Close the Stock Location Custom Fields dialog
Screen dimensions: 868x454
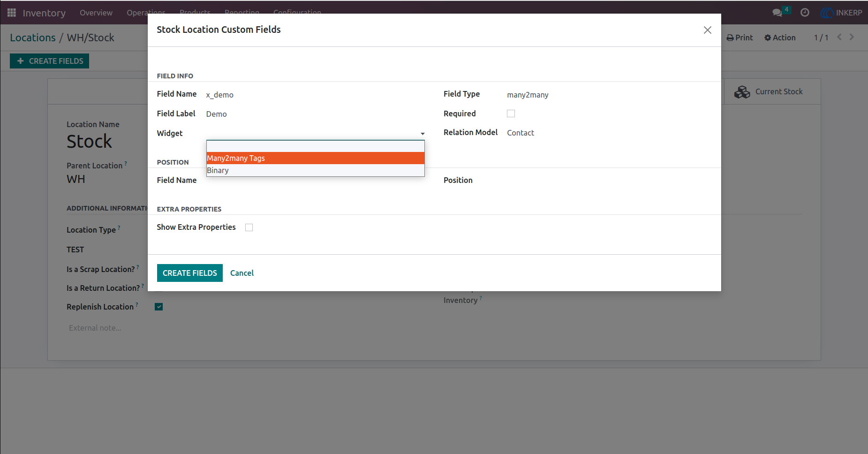[708, 30]
